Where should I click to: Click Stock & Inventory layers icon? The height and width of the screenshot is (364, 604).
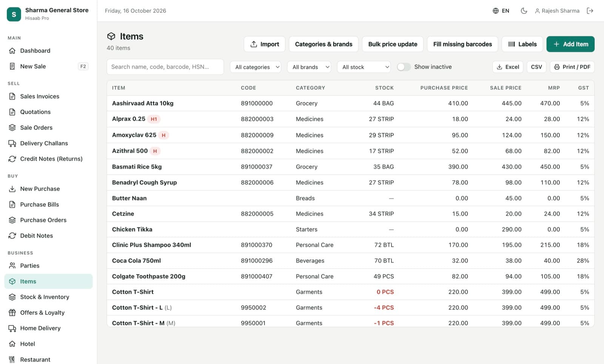pyautogui.click(x=12, y=297)
